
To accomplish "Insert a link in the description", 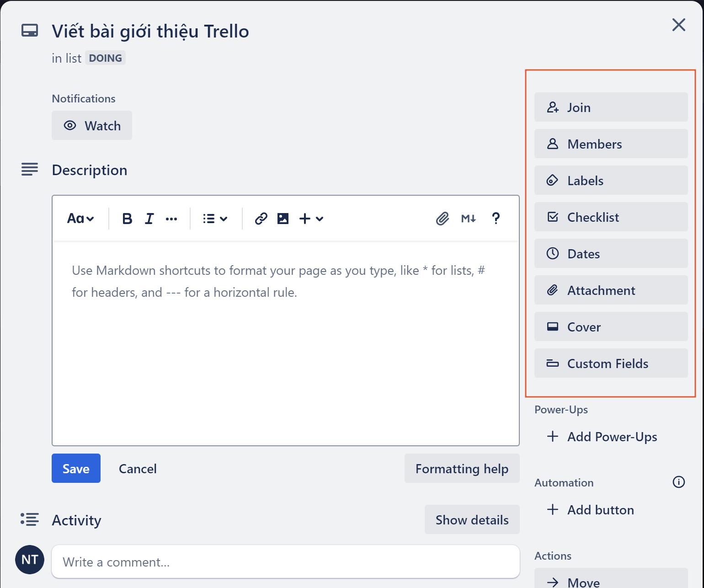I will (261, 219).
